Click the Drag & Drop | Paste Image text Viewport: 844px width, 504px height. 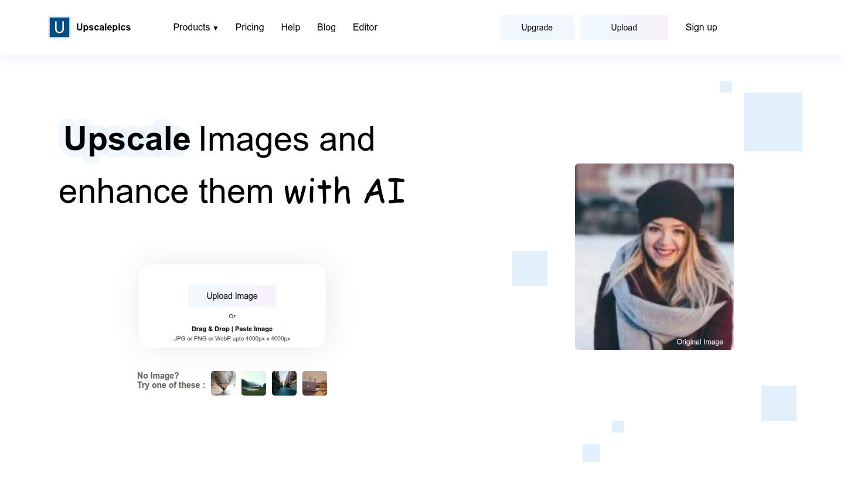pyautogui.click(x=232, y=329)
